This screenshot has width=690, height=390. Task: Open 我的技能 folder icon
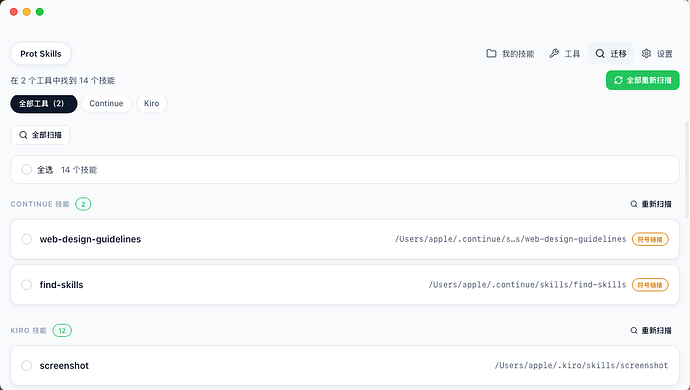coord(491,54)
